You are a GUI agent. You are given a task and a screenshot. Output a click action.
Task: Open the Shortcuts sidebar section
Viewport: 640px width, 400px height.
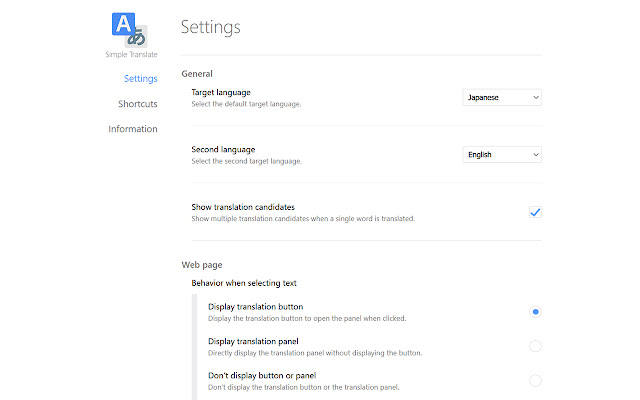[137, 103]
